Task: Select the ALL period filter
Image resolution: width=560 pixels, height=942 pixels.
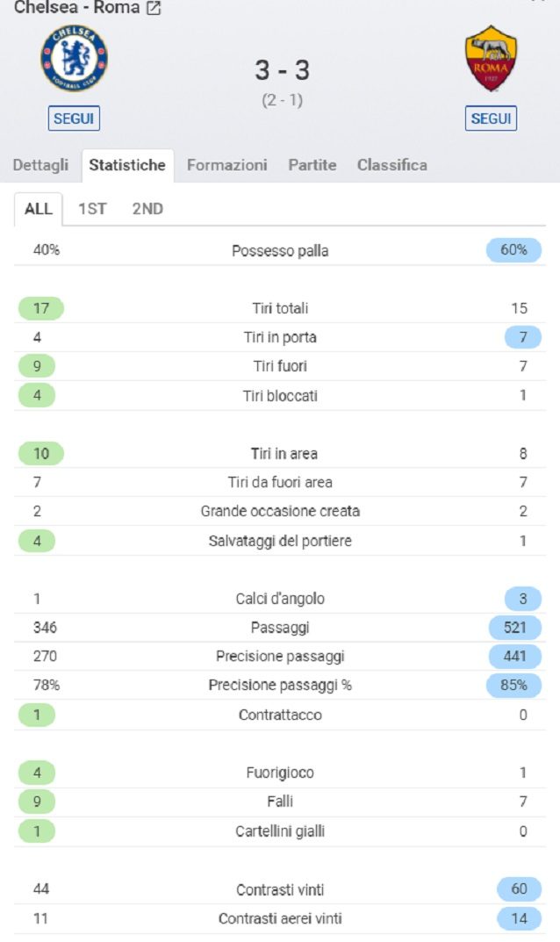Action: tap(39, 209)
